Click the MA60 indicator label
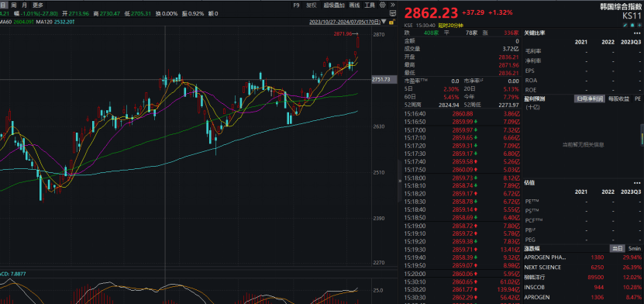 6,22
